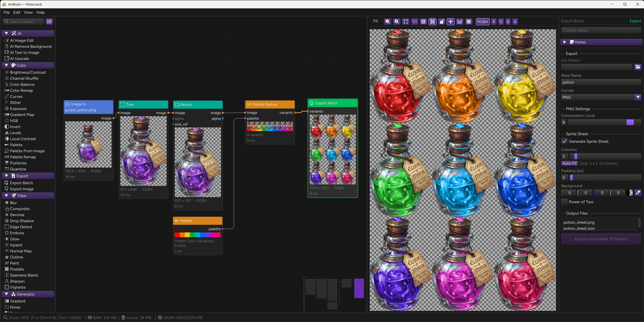This screenshot has width=644, height=322.
Task: Open the View menu
Action: click(28, 12)
